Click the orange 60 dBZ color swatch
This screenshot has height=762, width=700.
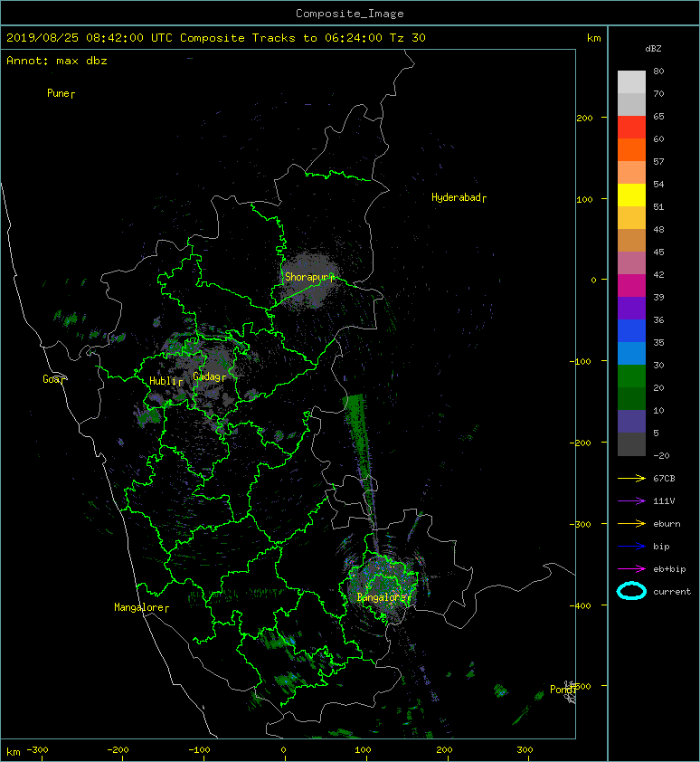pos(631,149)
